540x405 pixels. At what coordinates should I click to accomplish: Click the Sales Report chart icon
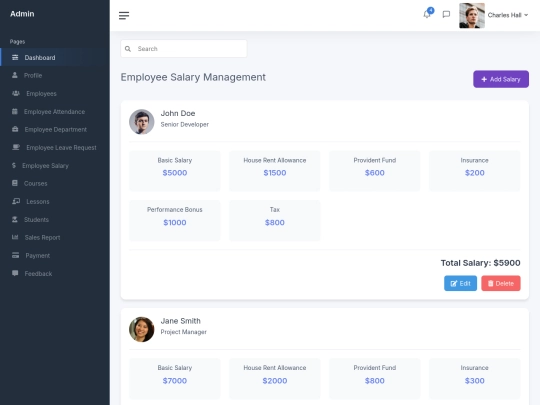click(x=15, y=237)
